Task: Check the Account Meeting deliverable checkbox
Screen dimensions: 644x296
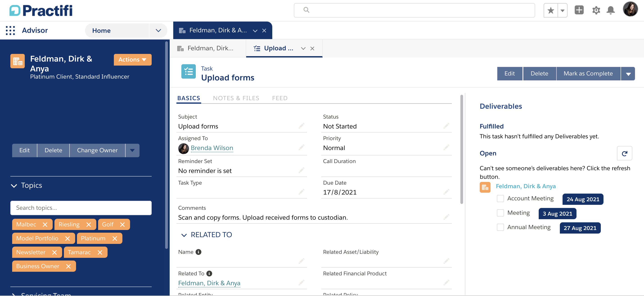Action: tap(500, 198)
